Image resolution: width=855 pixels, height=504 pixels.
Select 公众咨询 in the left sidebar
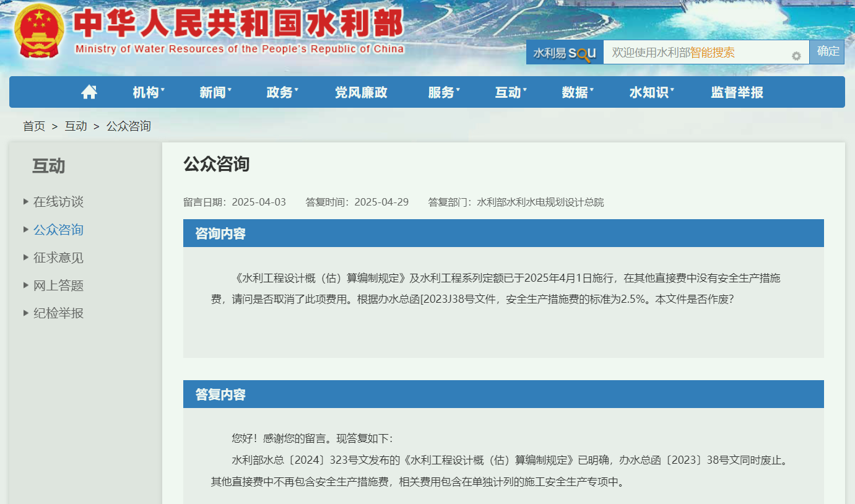coord(58,230)
